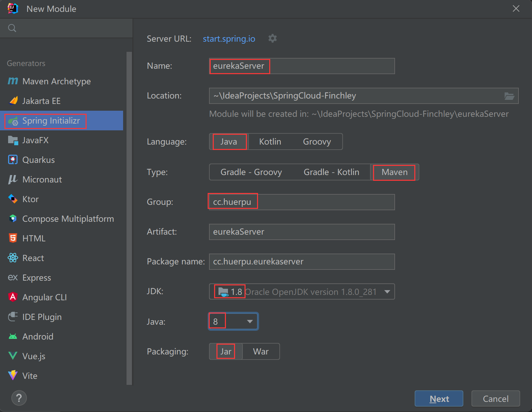
Task: Click the Package name field
Action: point(302,262)
